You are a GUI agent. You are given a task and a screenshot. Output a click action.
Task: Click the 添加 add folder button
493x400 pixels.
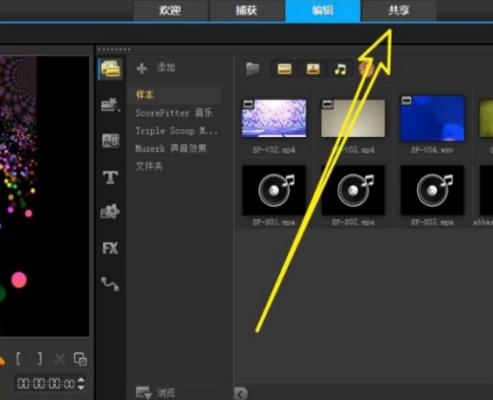[x=156, y=68]
